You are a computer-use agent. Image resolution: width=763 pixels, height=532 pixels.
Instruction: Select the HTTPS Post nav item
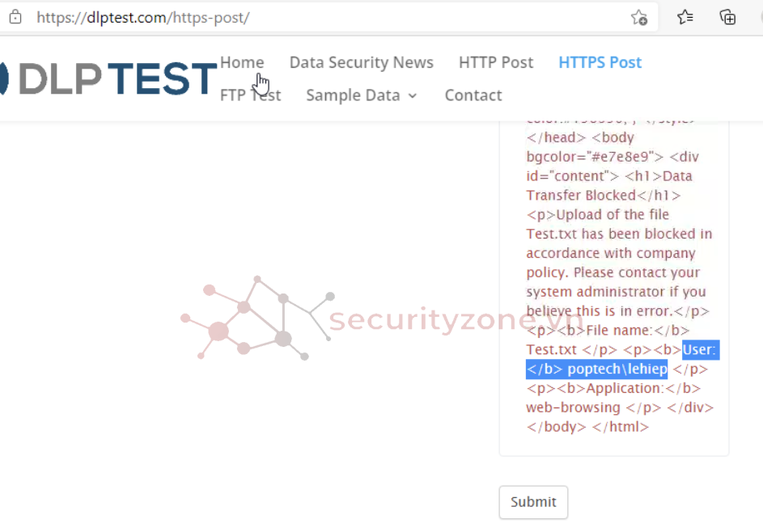pos(600,62)
